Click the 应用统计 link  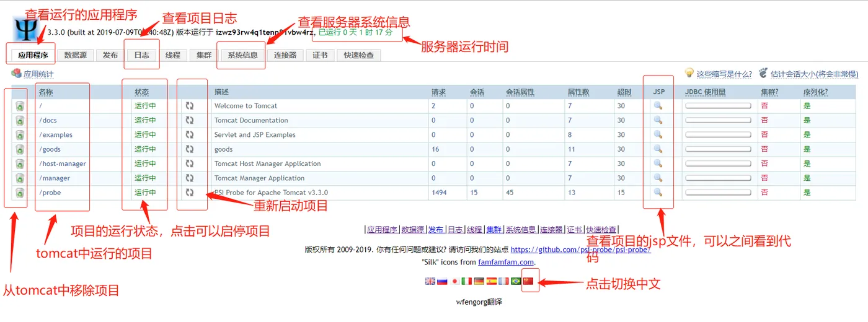(x=38, y=74)
